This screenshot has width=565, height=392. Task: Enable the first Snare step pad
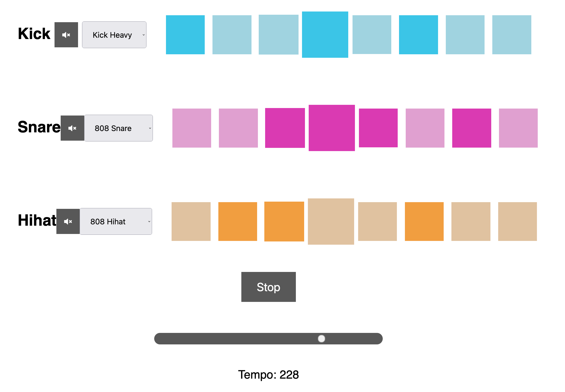click(x=192, y=128)
